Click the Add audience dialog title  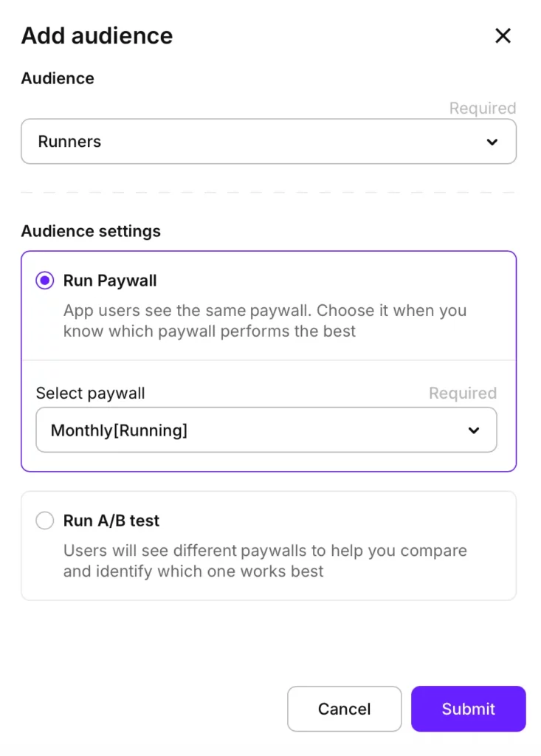click(97, 35)
